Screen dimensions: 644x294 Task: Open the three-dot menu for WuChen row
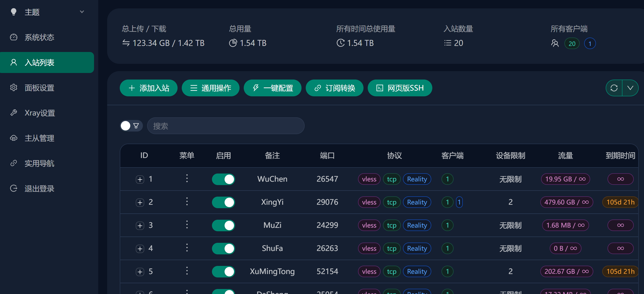pyautogui.click(x=187, y=178)
